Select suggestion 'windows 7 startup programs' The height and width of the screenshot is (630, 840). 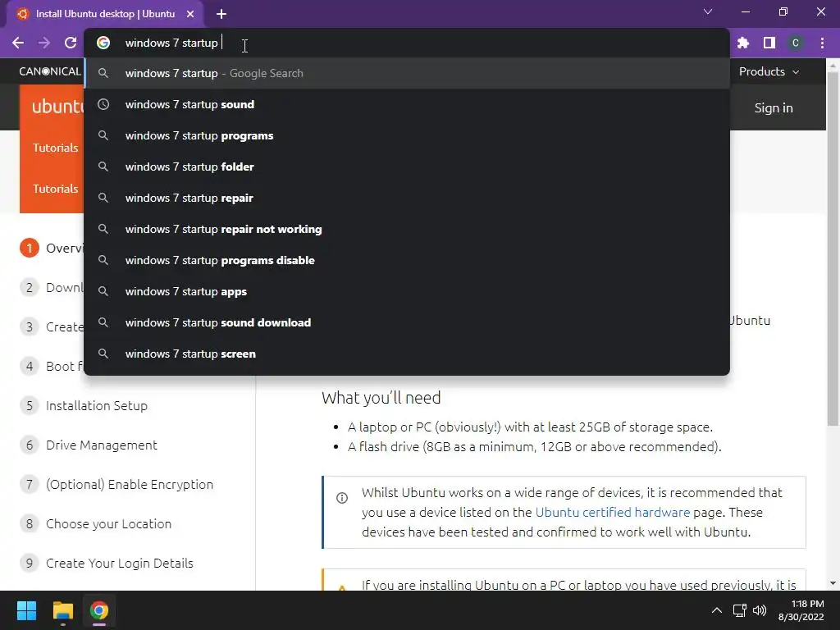407,135
